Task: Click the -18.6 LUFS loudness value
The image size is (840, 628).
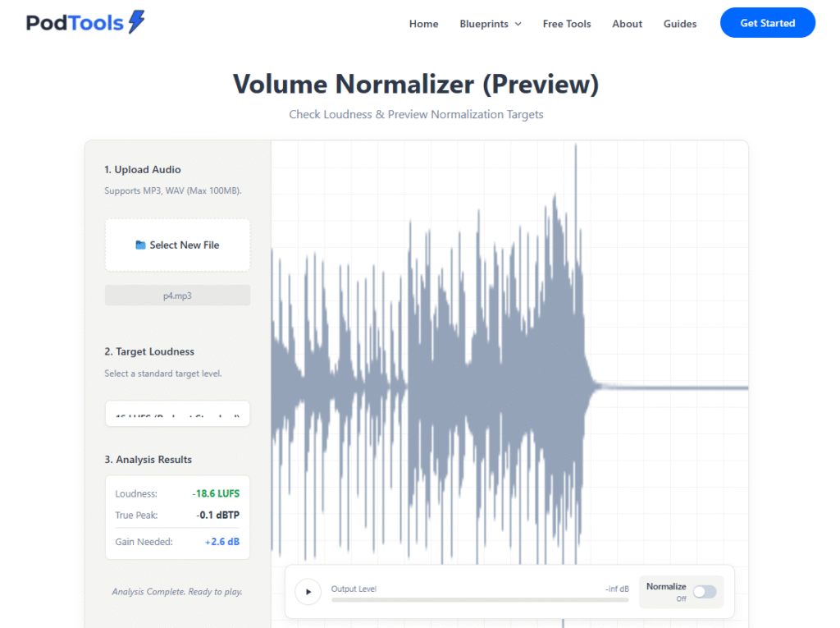Action: click(x=216, y=494)
